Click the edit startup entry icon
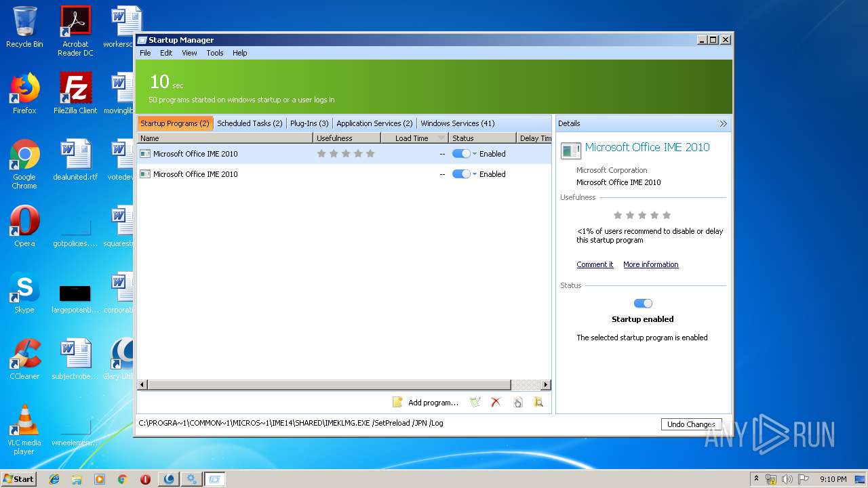Image resolution: width=868 pixels, height=488 pixels. pyautogui.click(x=475, y=402)
